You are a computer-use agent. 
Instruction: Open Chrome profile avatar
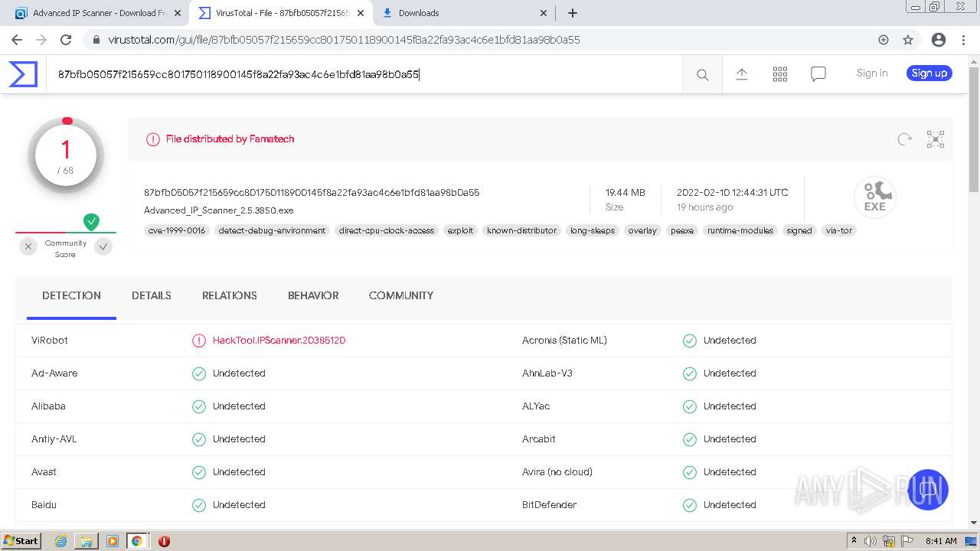(x=939, y=40)
